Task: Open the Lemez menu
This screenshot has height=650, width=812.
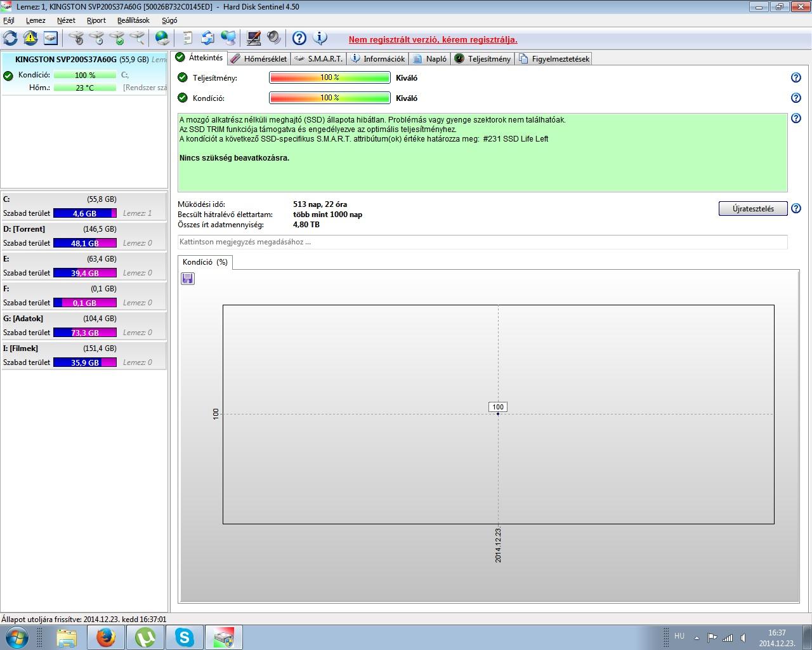Action: 36,20
